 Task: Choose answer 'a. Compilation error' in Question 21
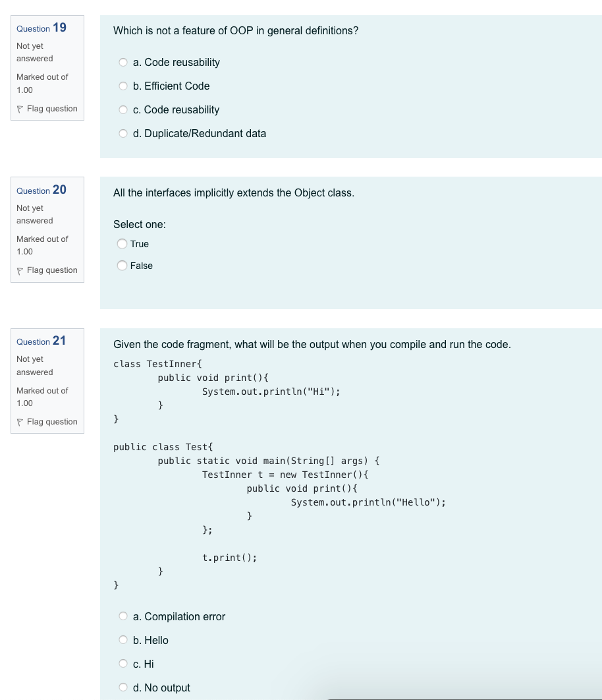(x=123, y=616)
